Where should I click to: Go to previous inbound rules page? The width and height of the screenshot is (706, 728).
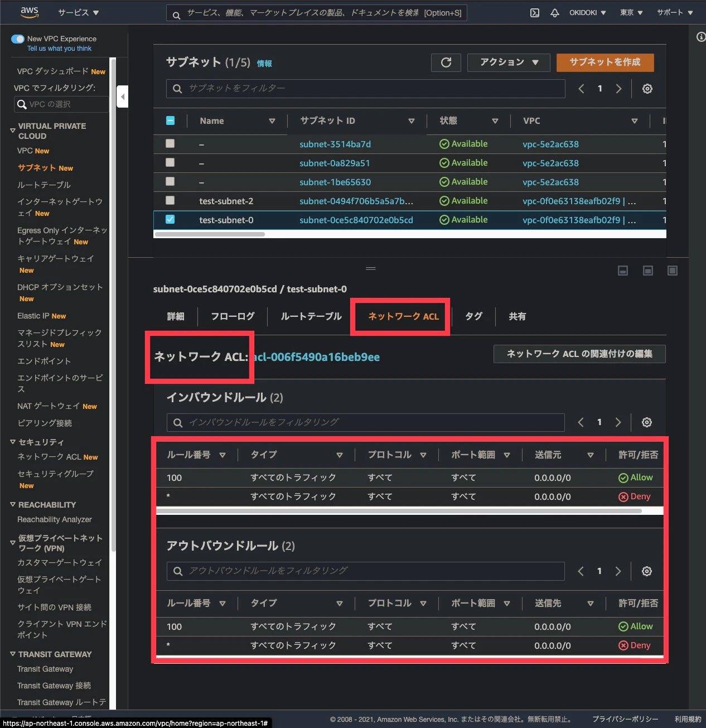pos(581,422)
